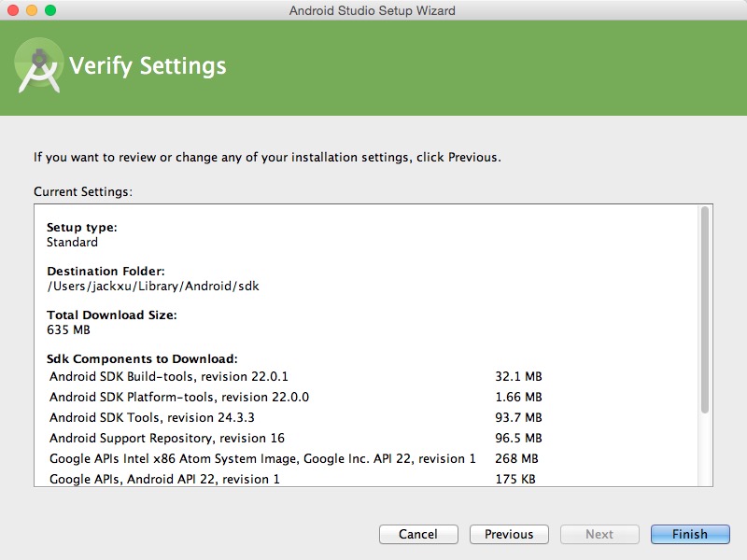Viewport: 747px width, 560px height.
Task: Click the 'Verify Settings' title
Action: 148,66
